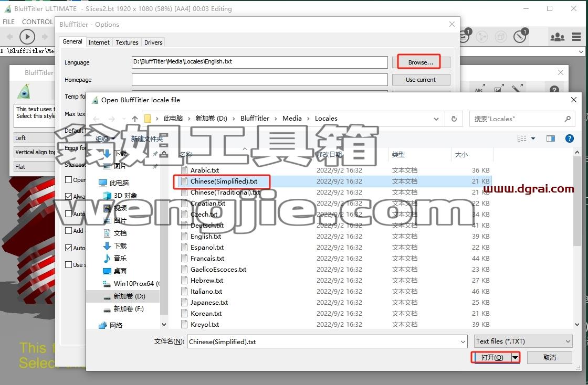Open the view mode dropdown arrow

[x=533, y=138]
